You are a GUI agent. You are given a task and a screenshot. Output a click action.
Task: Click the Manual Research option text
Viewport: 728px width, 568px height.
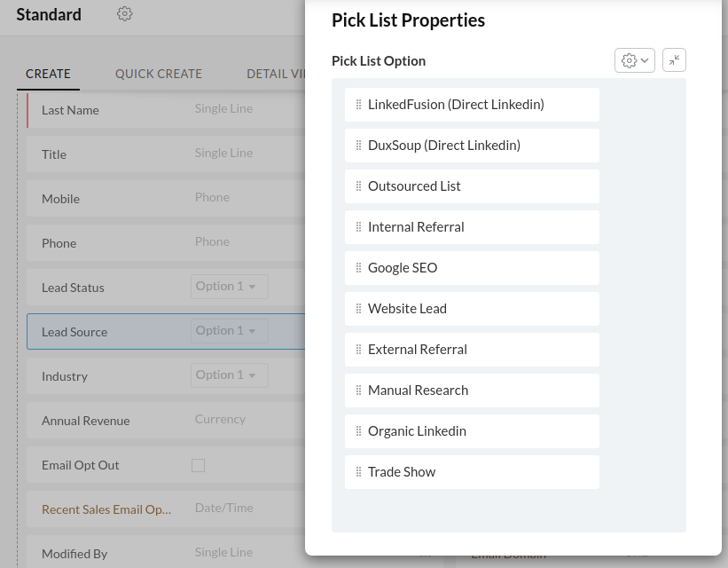[418, 390]
